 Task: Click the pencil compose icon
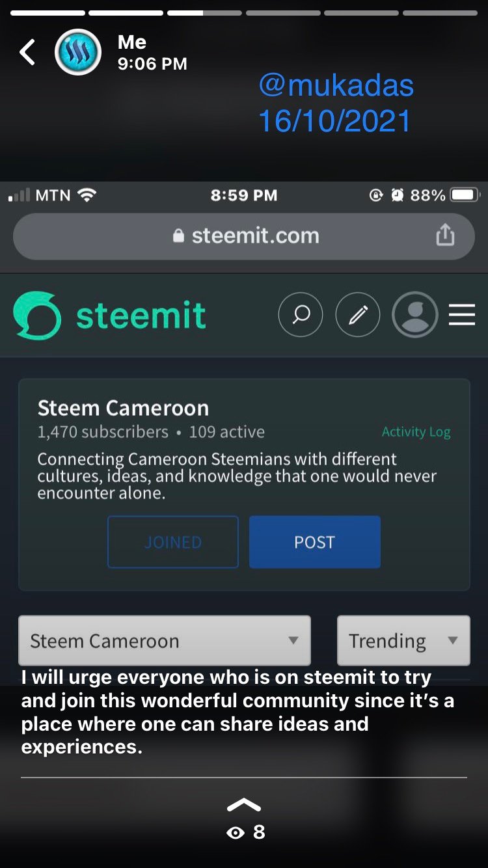pos(357,315)
